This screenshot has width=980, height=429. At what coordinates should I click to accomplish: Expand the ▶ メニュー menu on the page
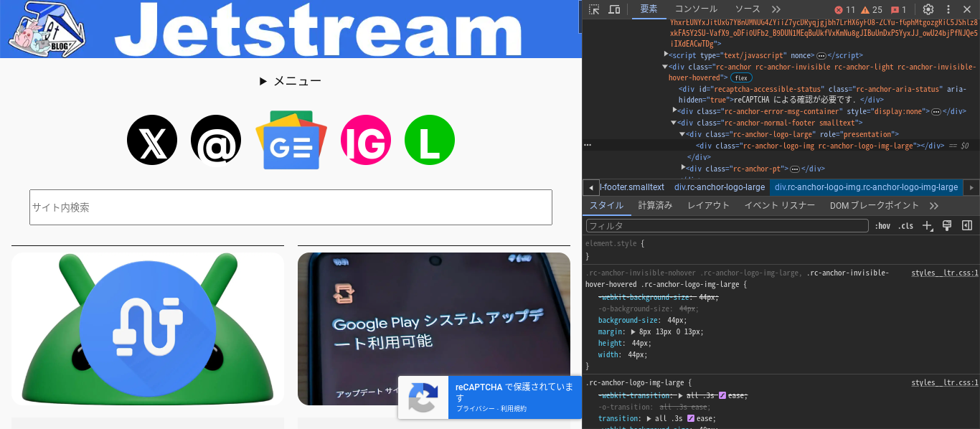290,80
